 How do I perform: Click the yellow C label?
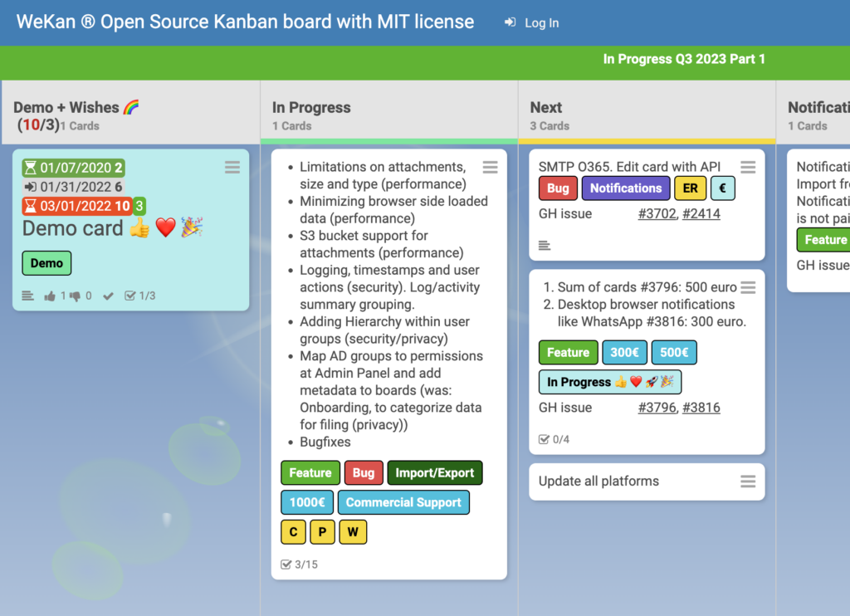[x=293, y=532]
